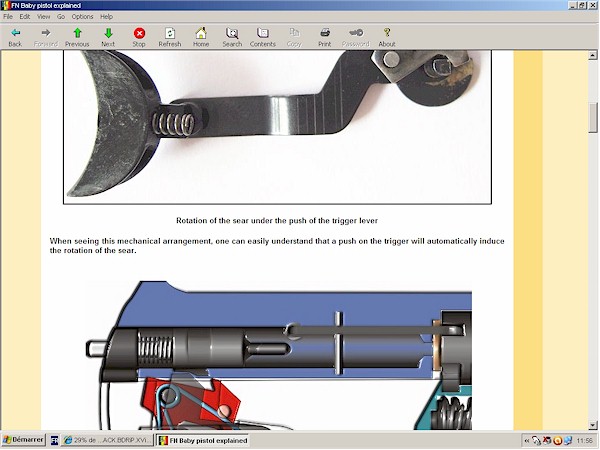The image size is (600, 450).
Task: Open the View menu
Action: pos(44,16)
